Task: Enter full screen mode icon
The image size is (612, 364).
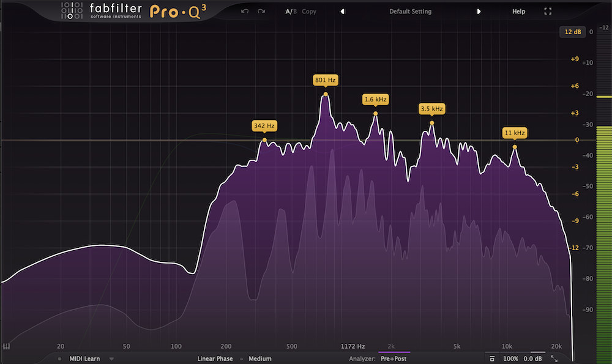Action: coord(548,11)
